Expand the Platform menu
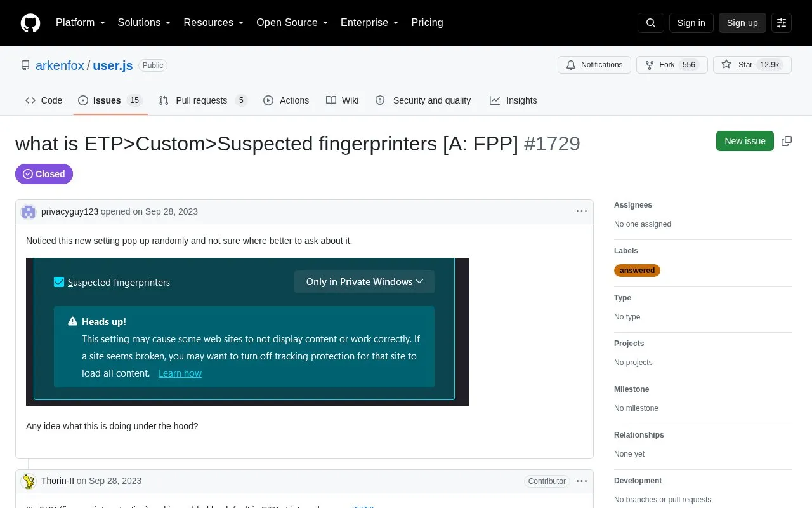Image resolution: width=812 pixels, height=508 pixels. point(81,23)
